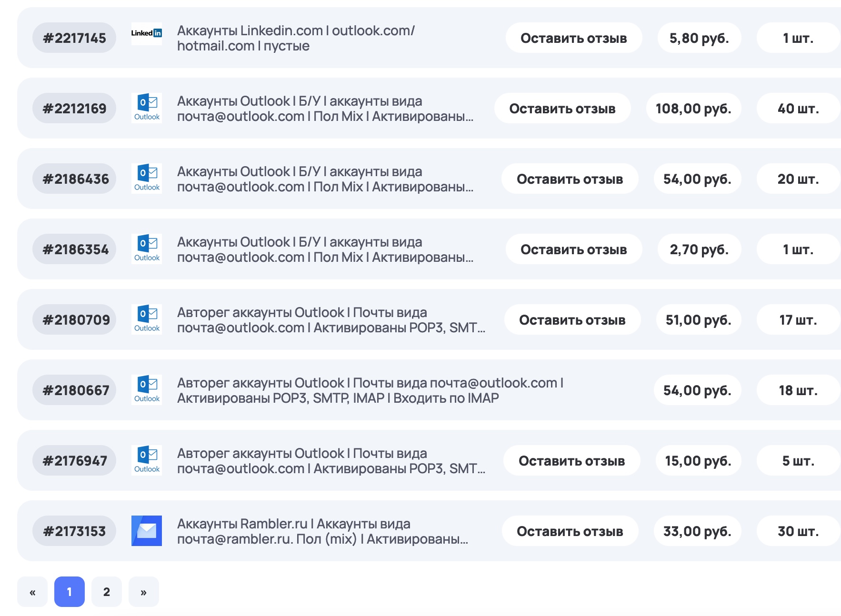The image size is (841, 616).
Task: Click 'Оставить отзыв' for order #2212169
Action: point(562,108)
